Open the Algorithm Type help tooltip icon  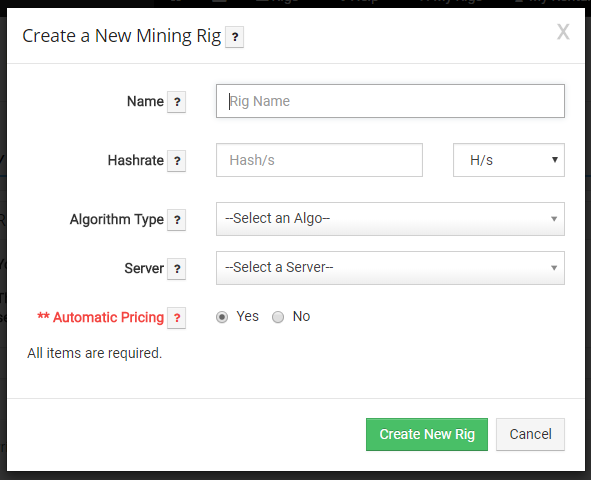point(177,220)
